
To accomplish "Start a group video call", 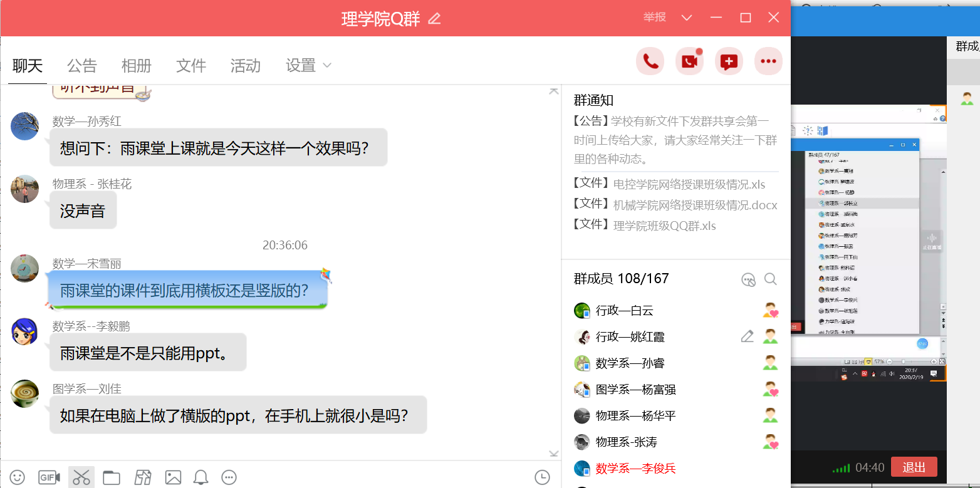I will coord(689,61).
